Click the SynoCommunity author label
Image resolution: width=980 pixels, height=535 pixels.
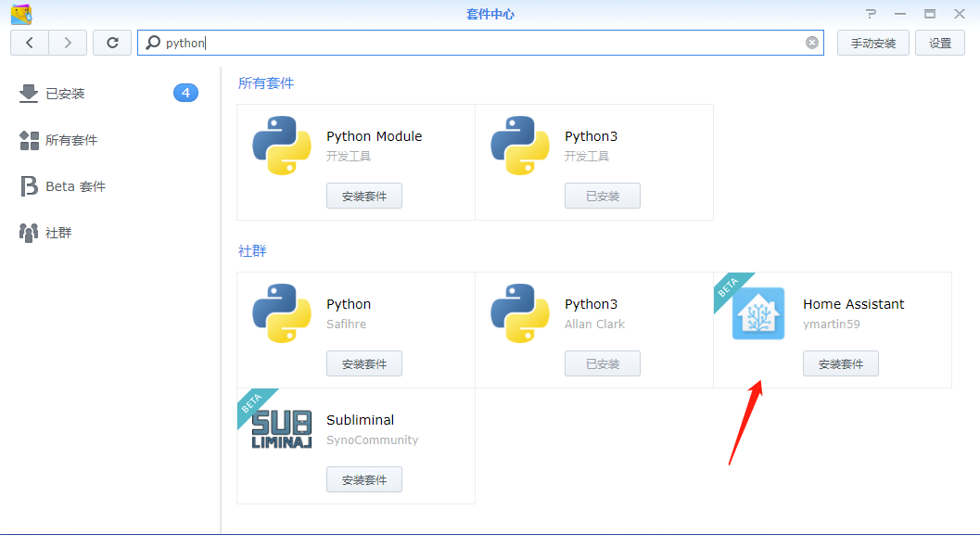[373, 440]
